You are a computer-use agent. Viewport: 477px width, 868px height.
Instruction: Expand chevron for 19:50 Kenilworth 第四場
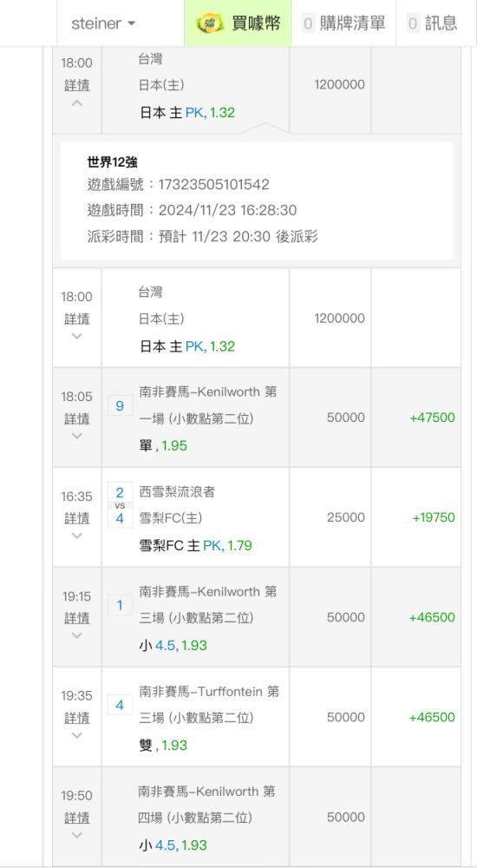77,835
